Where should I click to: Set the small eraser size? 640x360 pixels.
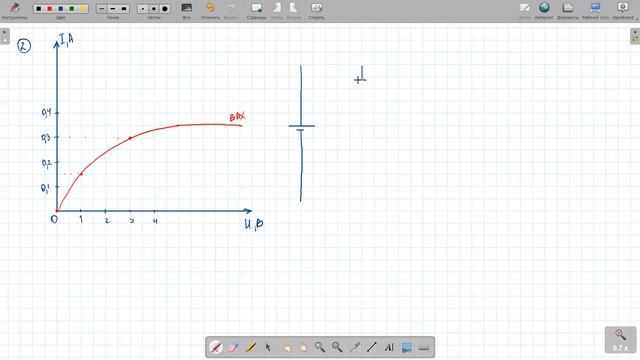pos(143,9)
